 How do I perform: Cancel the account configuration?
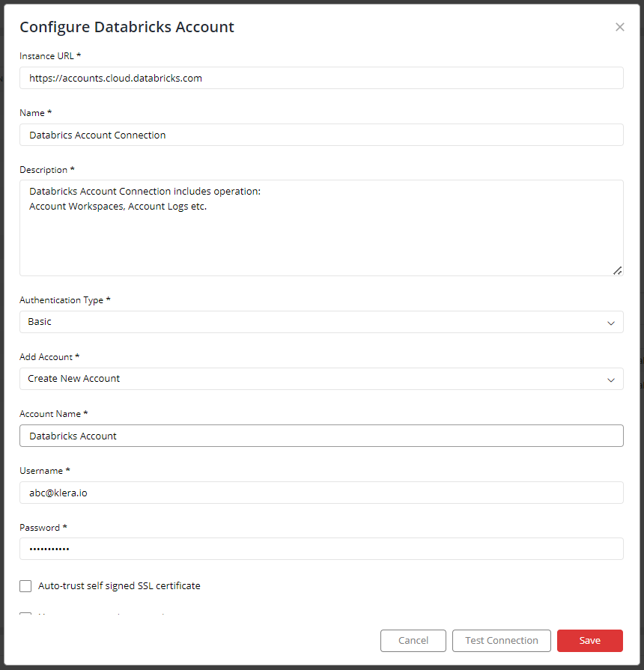[x=413, y=641]
